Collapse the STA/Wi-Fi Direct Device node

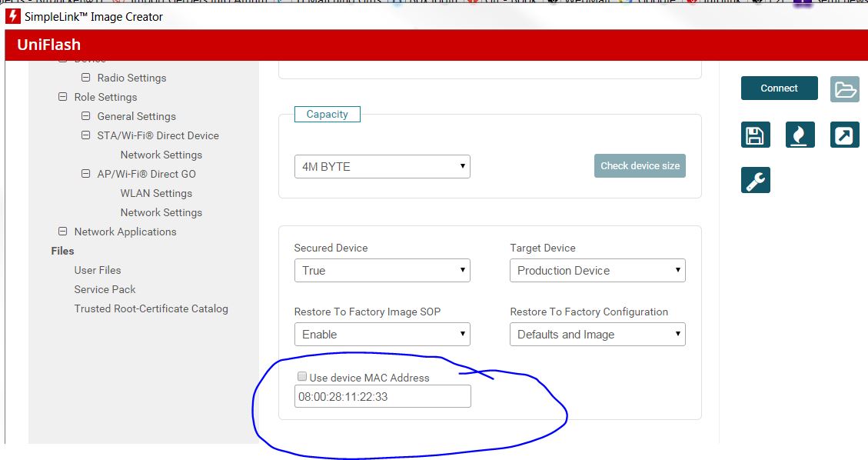[86, 135]
